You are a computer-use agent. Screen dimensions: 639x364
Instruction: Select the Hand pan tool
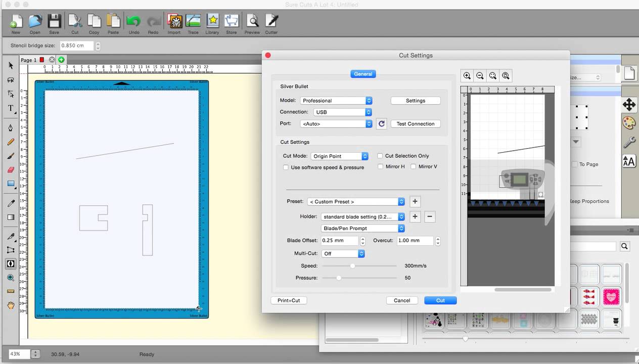pyautogui.click(x=11, y=305)
